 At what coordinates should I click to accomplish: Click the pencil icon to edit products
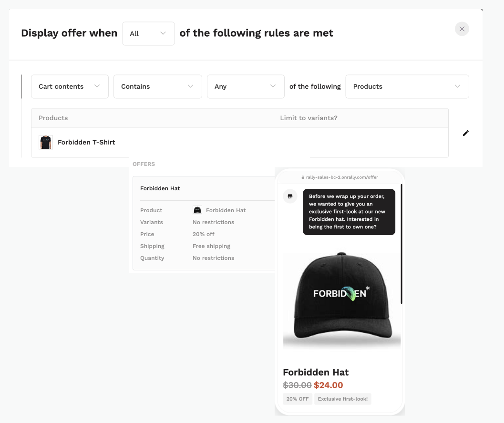tap(466, 133)
